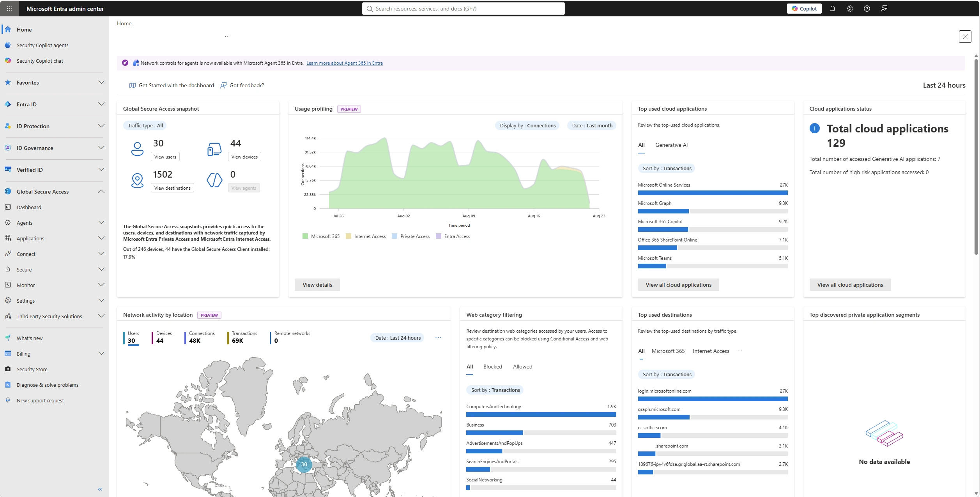The height and width of the screenshot is (497, 980).
Task: Expand the Verified ID chevron
Action: point(101,170)
